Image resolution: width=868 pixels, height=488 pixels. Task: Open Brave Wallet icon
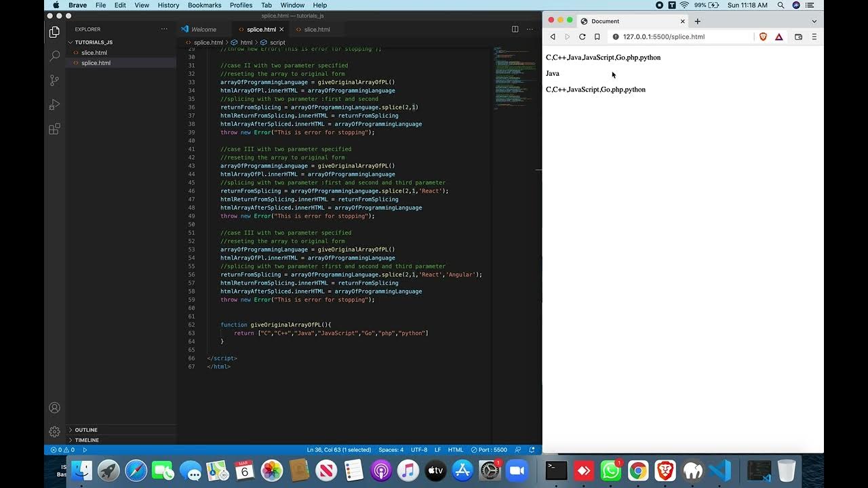point(798,37)
